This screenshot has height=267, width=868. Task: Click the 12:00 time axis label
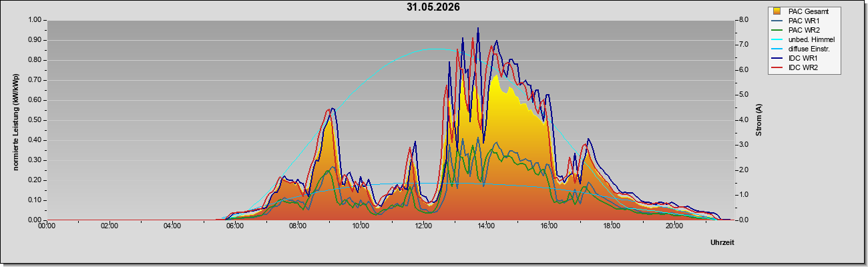[423, 226]
